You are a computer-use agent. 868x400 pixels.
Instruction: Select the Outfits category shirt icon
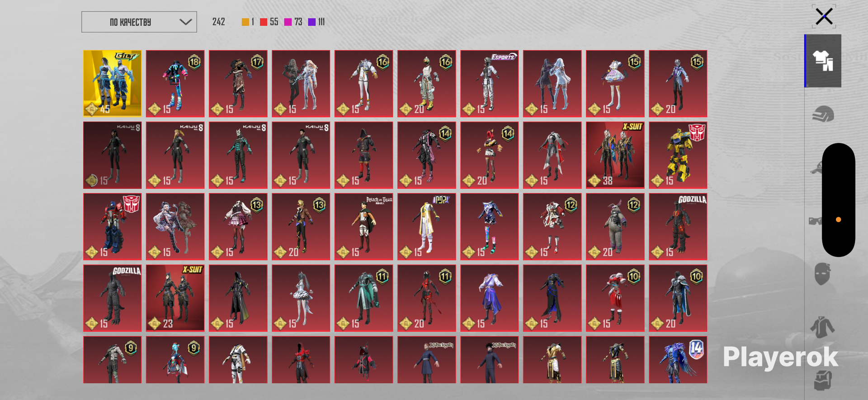click(x=823, y=61)
